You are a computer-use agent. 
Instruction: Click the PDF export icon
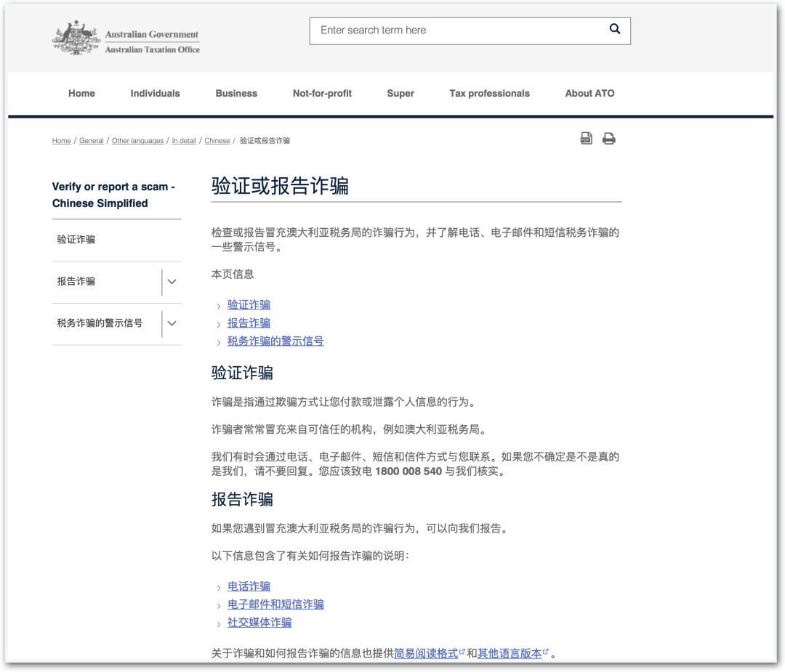point(587,138)
